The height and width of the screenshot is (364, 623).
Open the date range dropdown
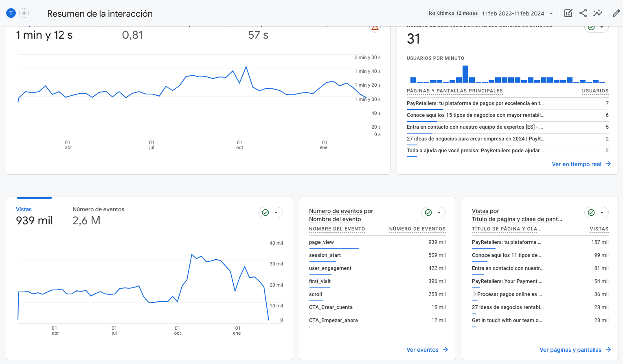(x=551, y=13)
